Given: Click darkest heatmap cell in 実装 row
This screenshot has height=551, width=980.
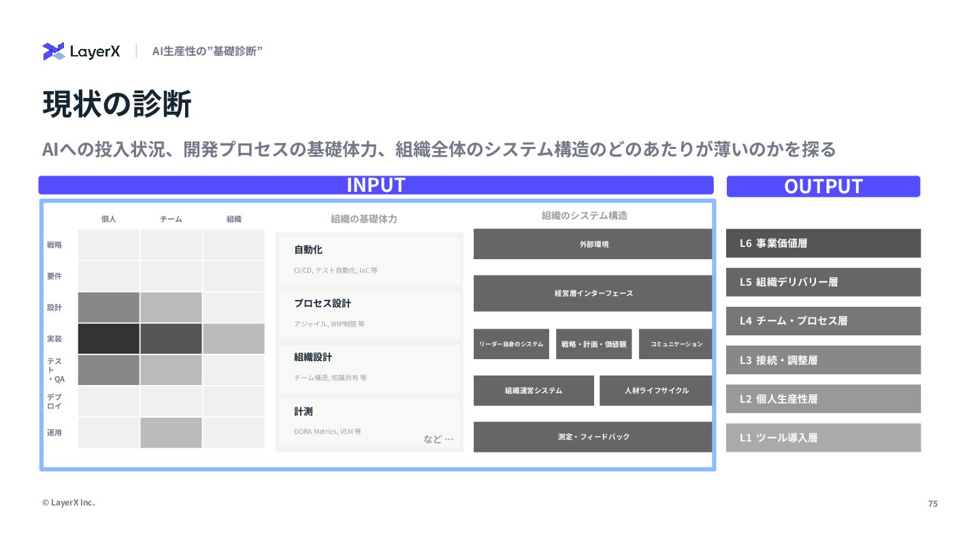Looking at the screenshot, I should 109,339.
